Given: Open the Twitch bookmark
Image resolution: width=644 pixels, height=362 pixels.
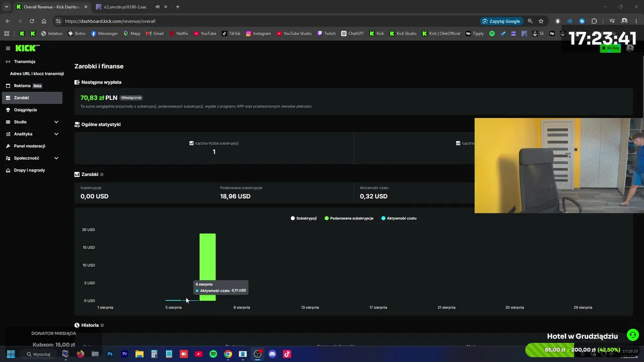Looking at the screenshot, I should point(326,34).
